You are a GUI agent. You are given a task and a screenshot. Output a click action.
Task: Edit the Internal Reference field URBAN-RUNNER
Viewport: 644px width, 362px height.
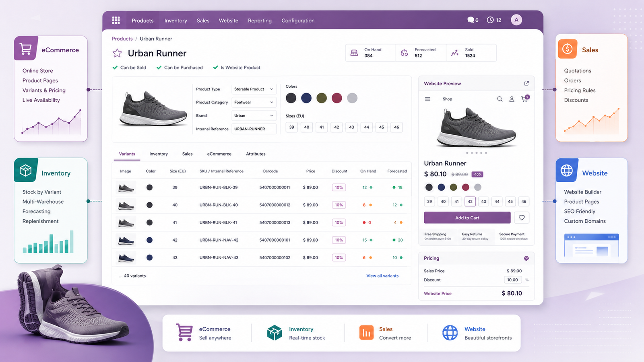coord(254,129)
